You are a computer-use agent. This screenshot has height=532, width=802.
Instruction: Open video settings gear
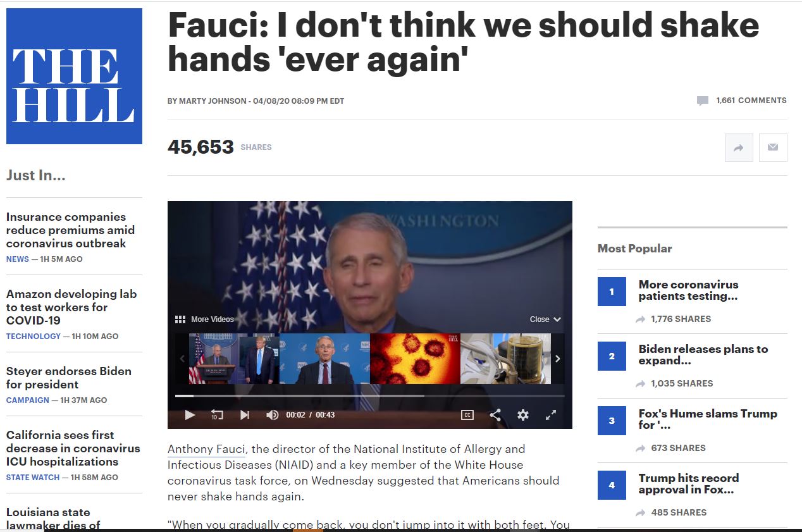point(523,415)
